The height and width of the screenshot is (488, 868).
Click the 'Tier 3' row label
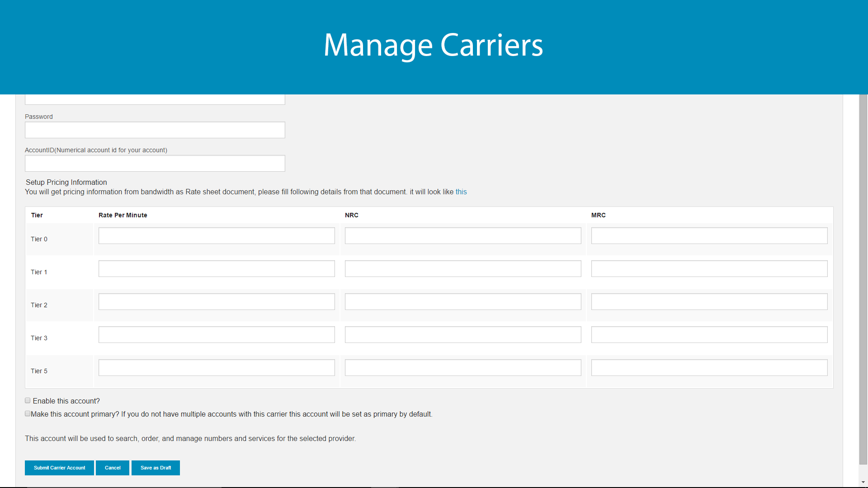(39, 338)
